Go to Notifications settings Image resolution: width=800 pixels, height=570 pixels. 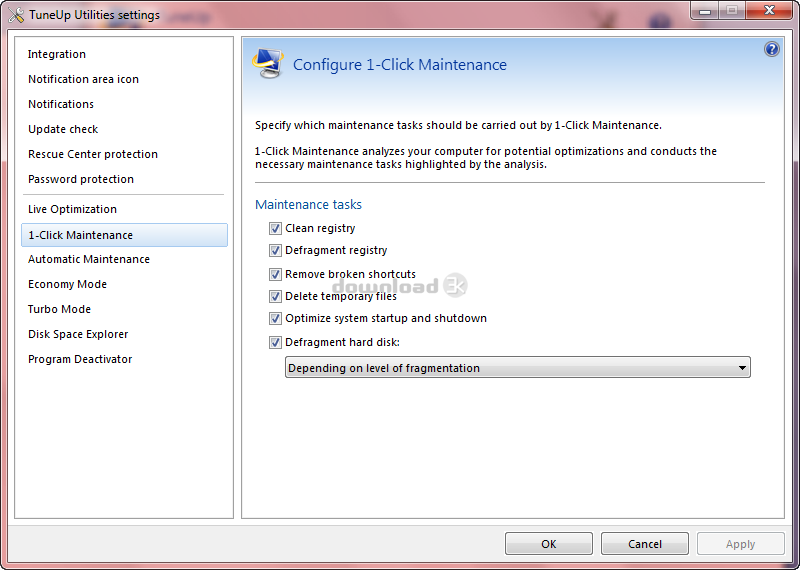coord(61,104)
